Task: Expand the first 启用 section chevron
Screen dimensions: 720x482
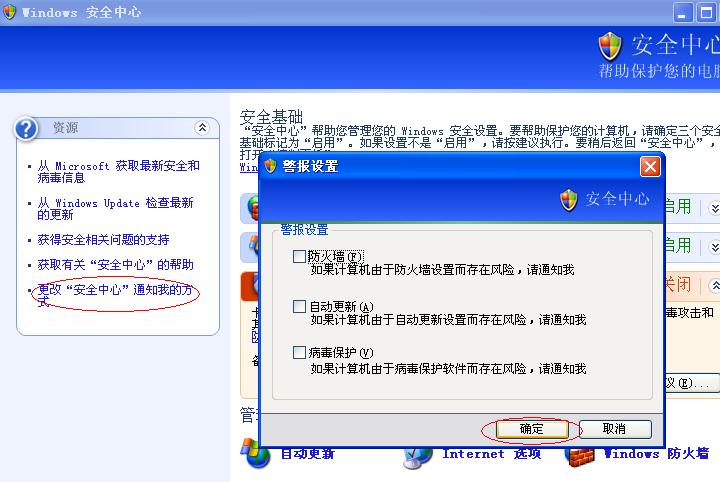Action: (715, 208)
